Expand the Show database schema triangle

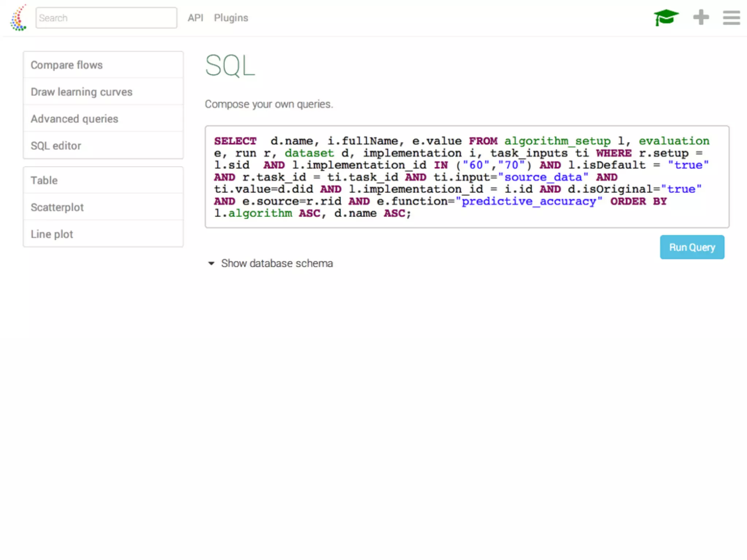pos(211,263)
